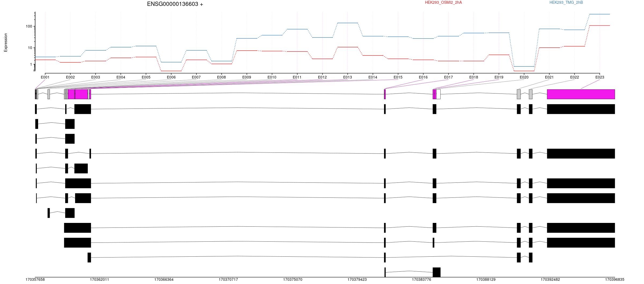This screenshot has height=284, width=644.
Task: Select exon bin label E021
Action: [549, 77]
